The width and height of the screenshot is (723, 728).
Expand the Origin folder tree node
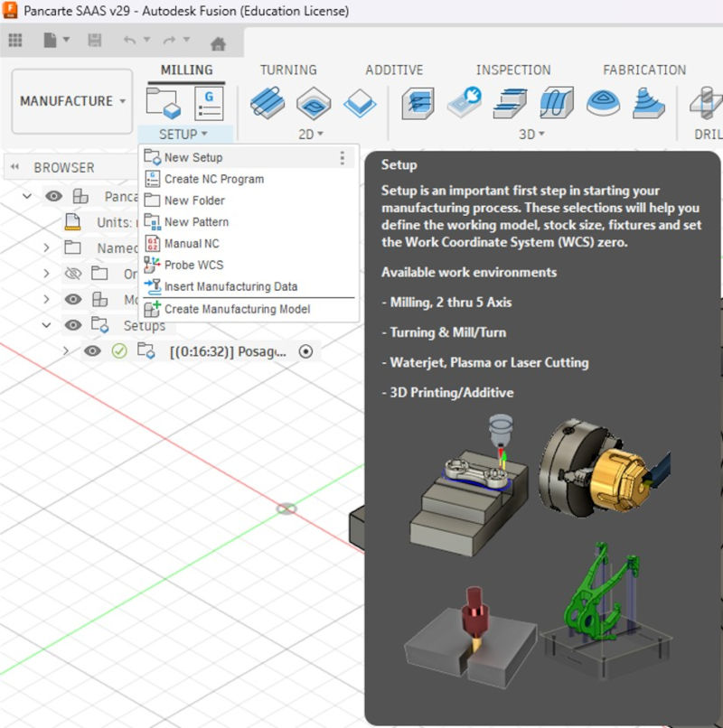pos(46,274)
